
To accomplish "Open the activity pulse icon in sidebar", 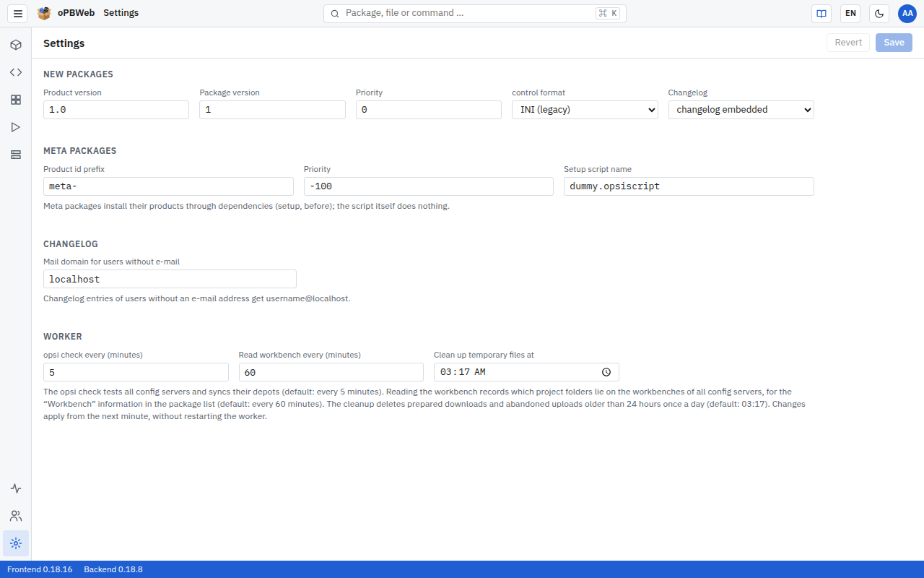I will coord(16,488).
